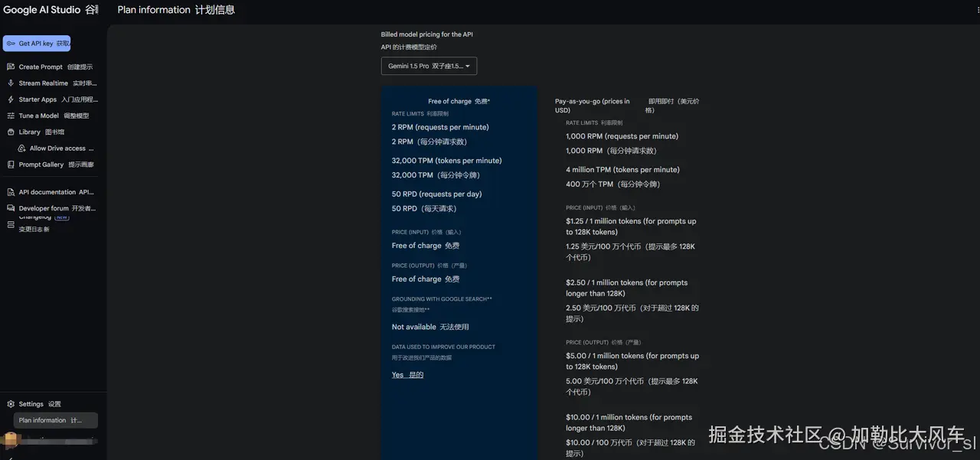Click the Starter Apps lightning icon
980x460 pixels.
tap(11, 100)
